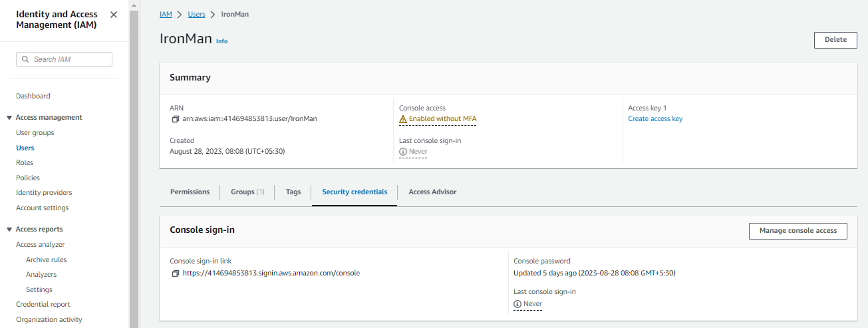Copy the console sign-in link icon
The width and height of the screenshot is (868, 328).
click(x=176, y=273)
